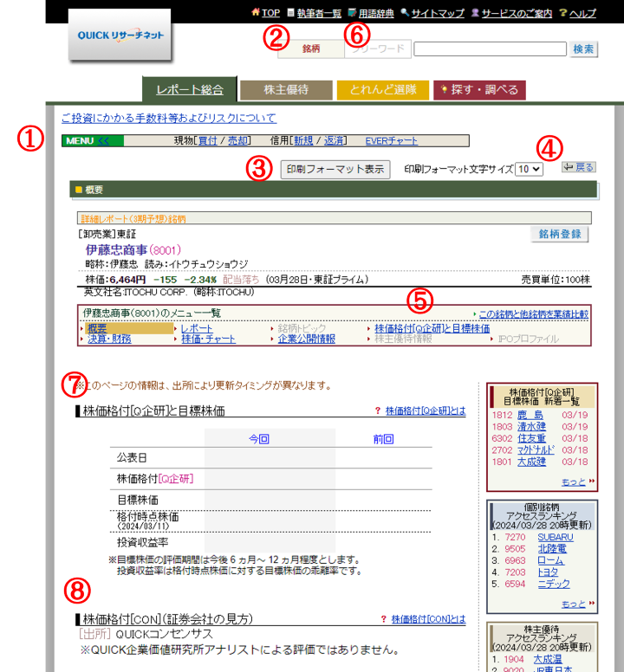Select 株価格付[Q企研]と目標株価 menu link
624x672 pixels.
(x=432, y=328)
